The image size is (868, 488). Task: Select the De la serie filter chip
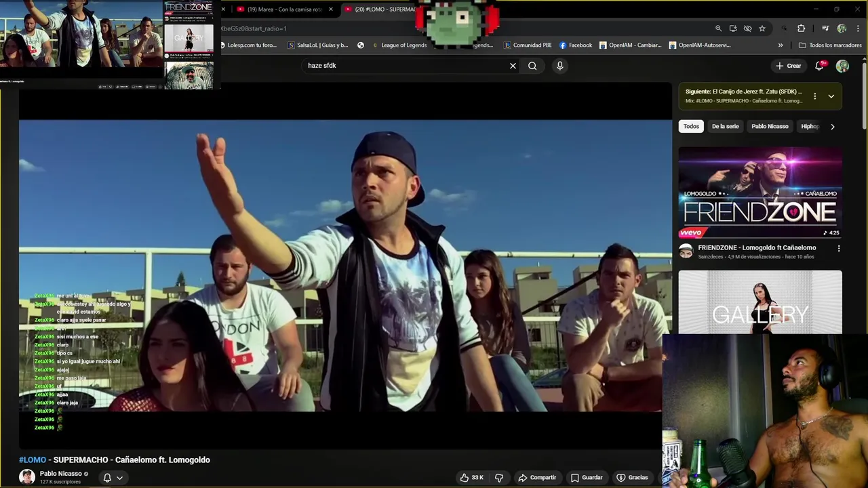[725, 126]
